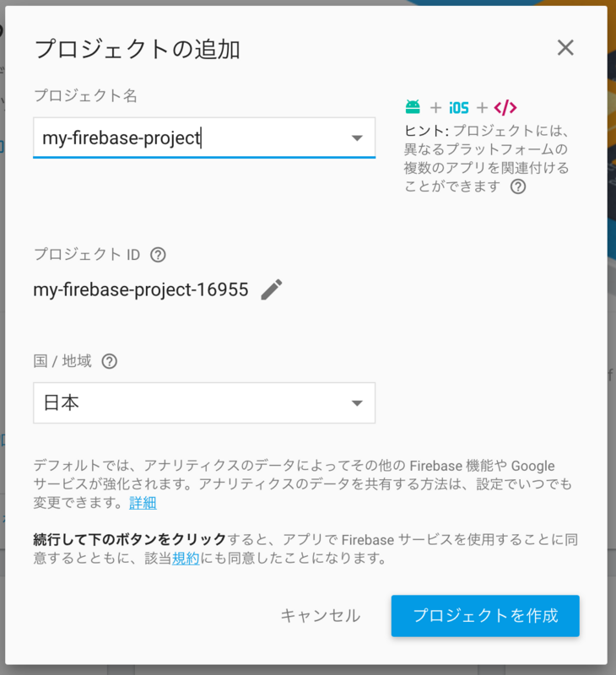Open the 詳細 link

pyautogui.click(x=143, y=503)
